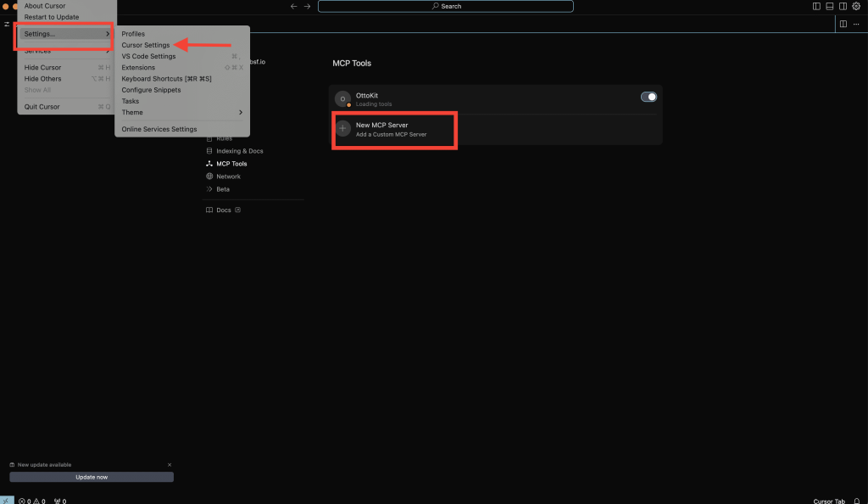The height and width of the screenshot is (504, 868).
Task: Toggle the secondary side bar layout icon
Action: click(843, 6)
